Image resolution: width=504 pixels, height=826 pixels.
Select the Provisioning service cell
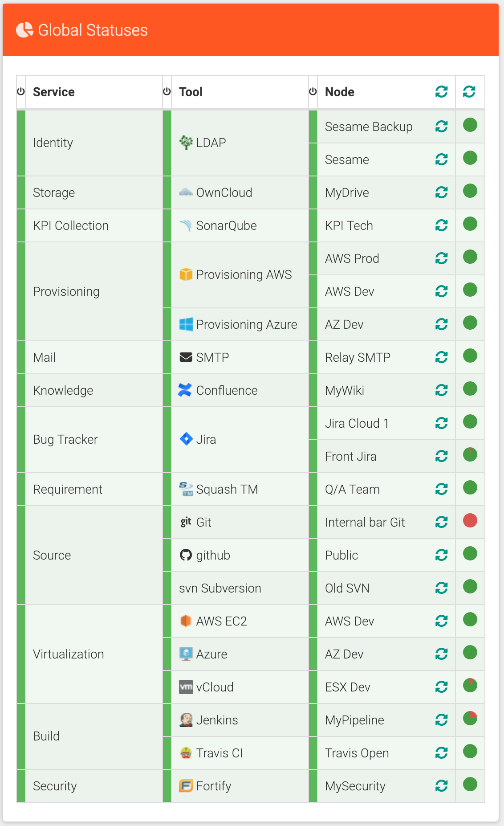coord(94,291)
